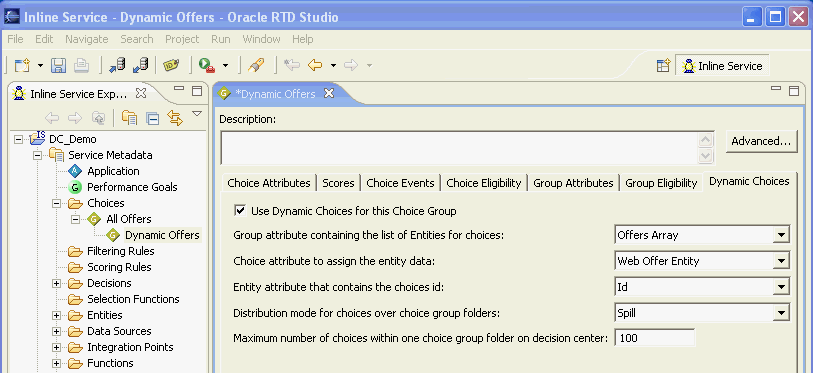Click the Open Perspective icon
Image resolution: width=813 pixels, height=373 pixels.
664,66
